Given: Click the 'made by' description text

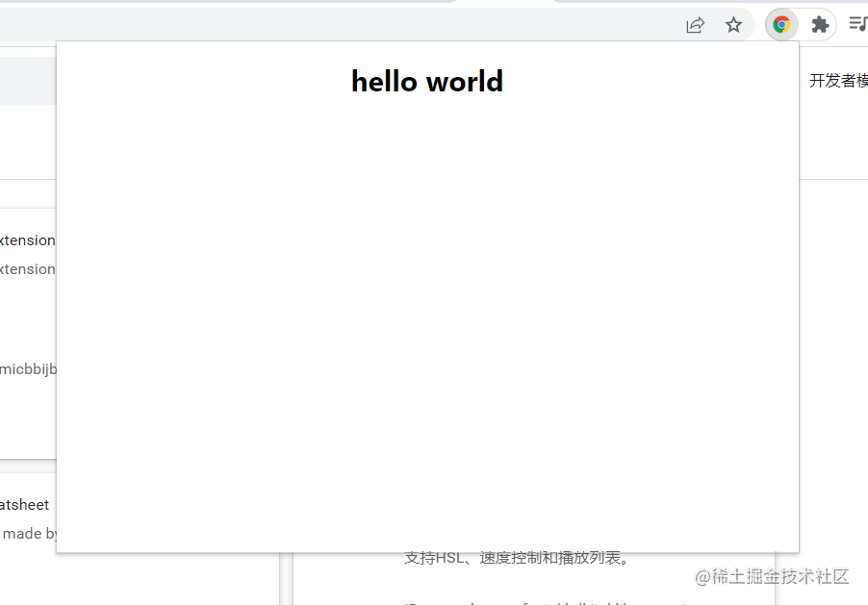Looking at the screenshot, I should click(x=30, y=534).
